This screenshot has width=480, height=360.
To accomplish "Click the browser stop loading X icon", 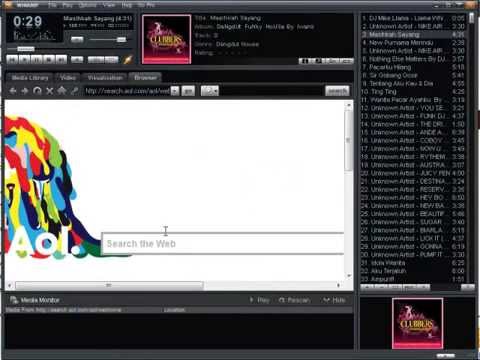I will (50, 91).
